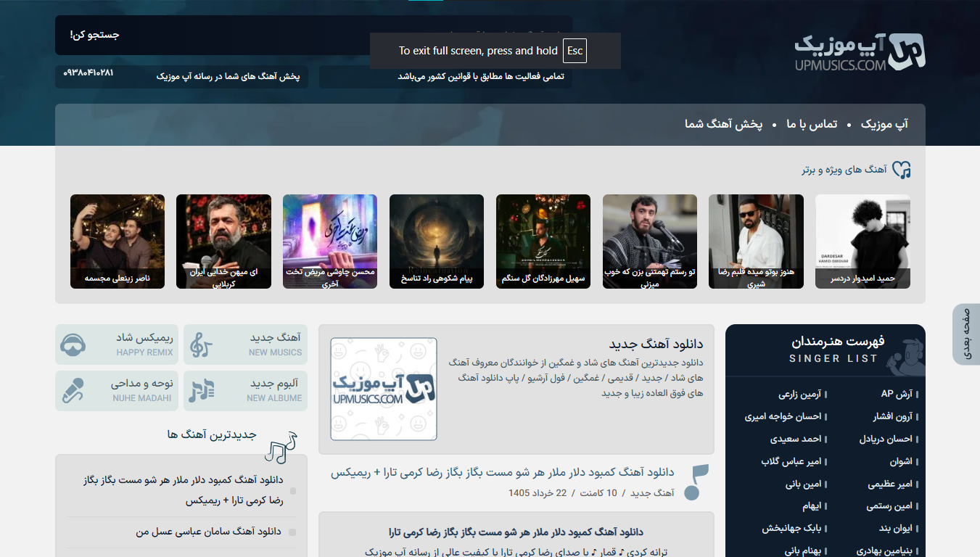Open «دانلود آهنگ سامان عباسی عسل من» list item
The width and height of the screenshot is (980, 557).
point(209,532)
